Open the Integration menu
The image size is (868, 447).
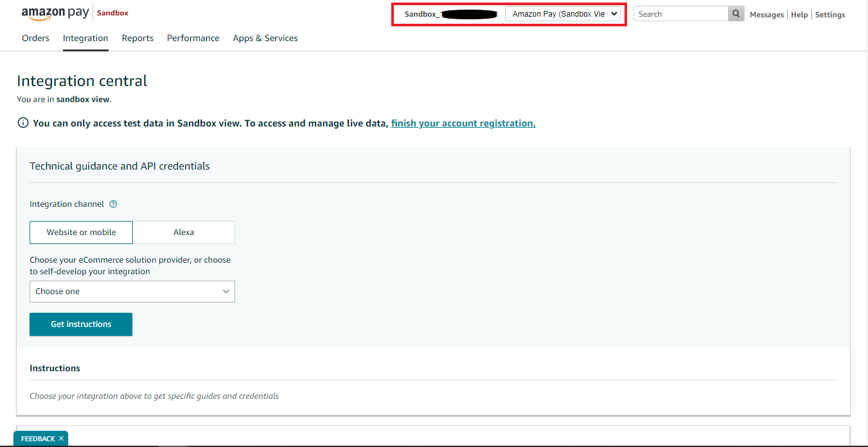coord(85,38)
